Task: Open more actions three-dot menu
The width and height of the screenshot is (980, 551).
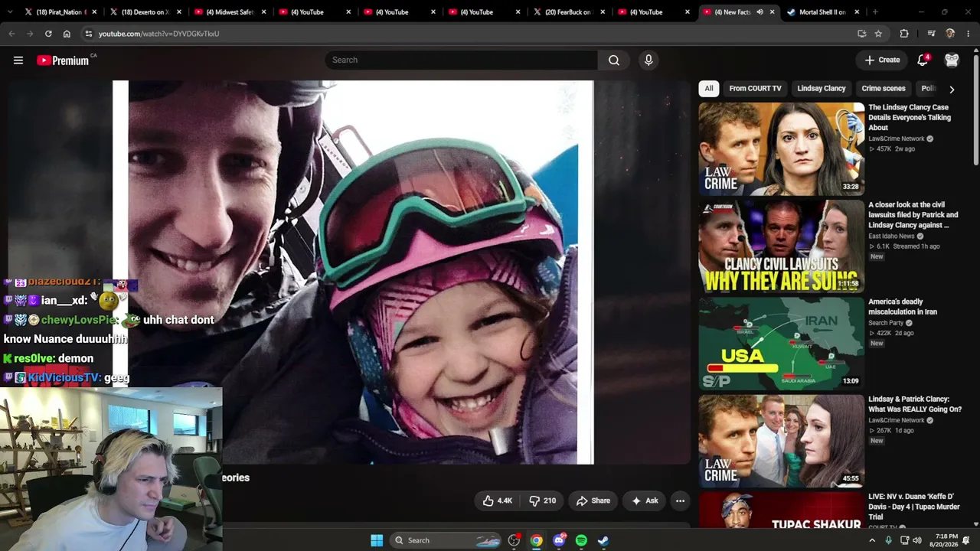Action: (x=680, y=500)
